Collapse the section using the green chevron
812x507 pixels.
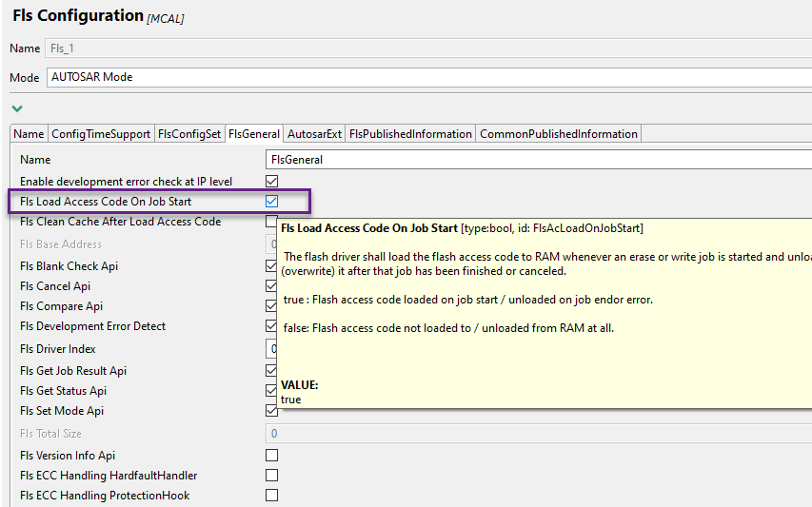17,108
